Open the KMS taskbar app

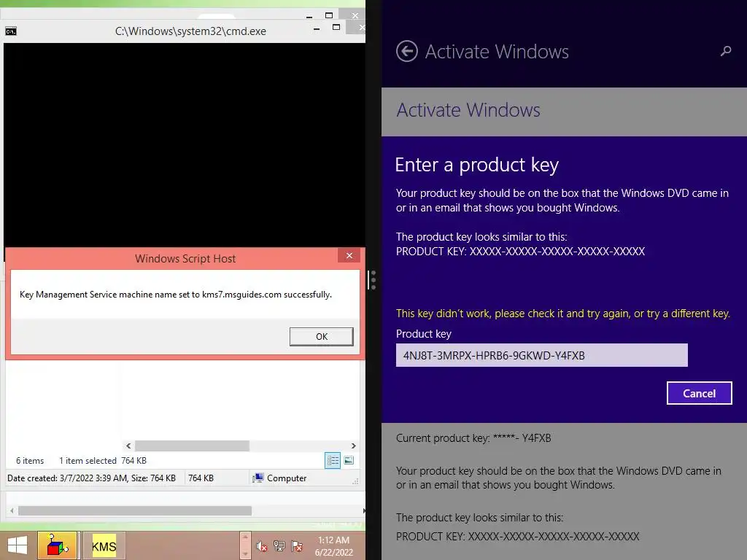104,545
